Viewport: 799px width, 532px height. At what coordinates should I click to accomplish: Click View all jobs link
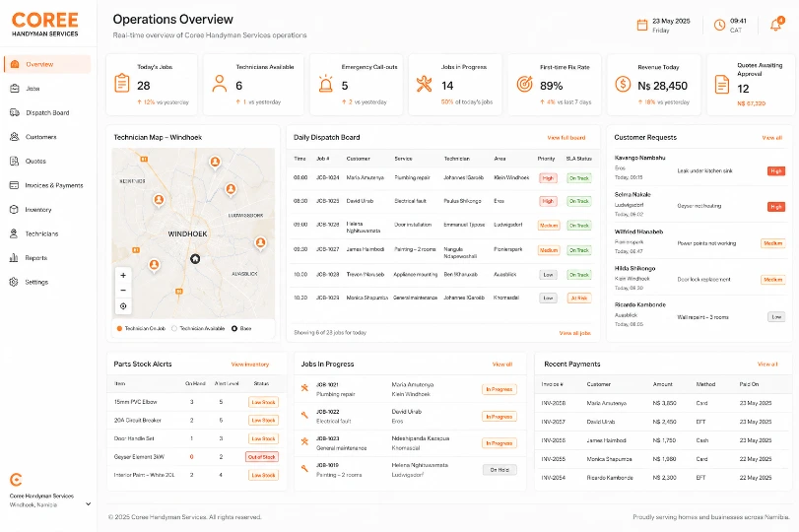click(x=574, y=333)
